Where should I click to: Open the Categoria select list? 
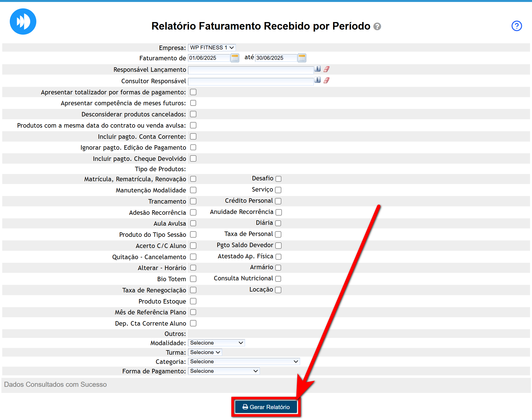point(244,361)
